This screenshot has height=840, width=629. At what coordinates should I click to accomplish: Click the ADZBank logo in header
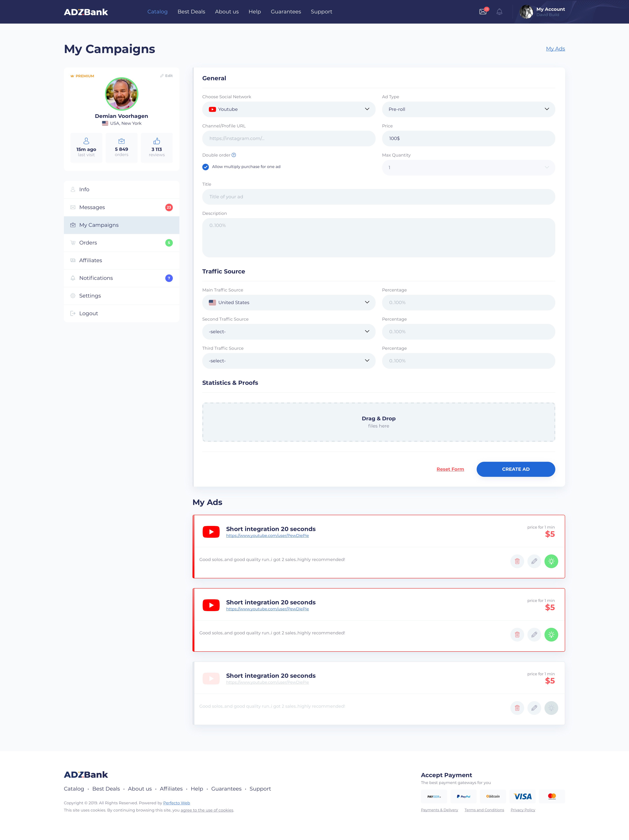point(86,12)
